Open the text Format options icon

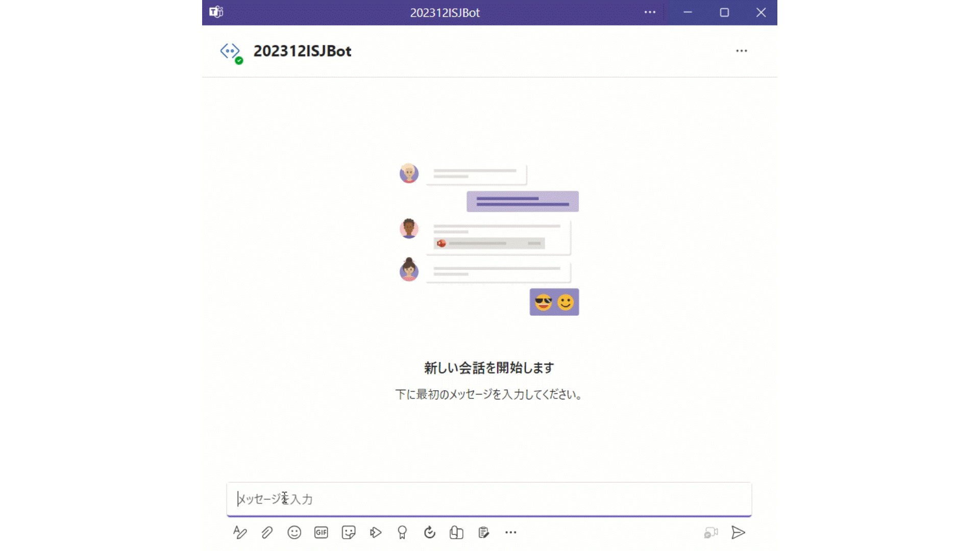240,533
